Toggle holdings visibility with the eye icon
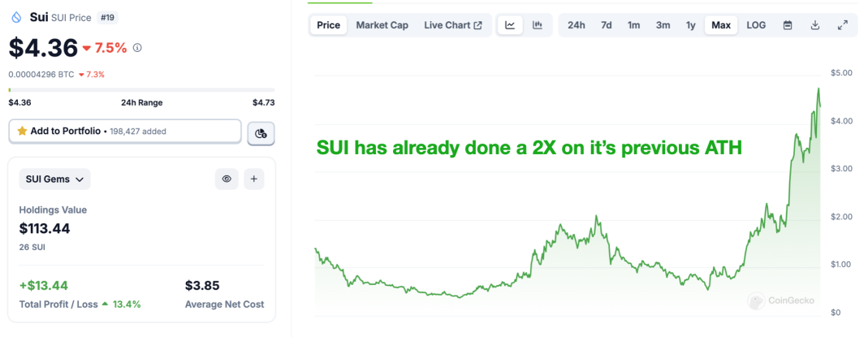The width and height of the screenshot is (868, 337). [226, 179]
